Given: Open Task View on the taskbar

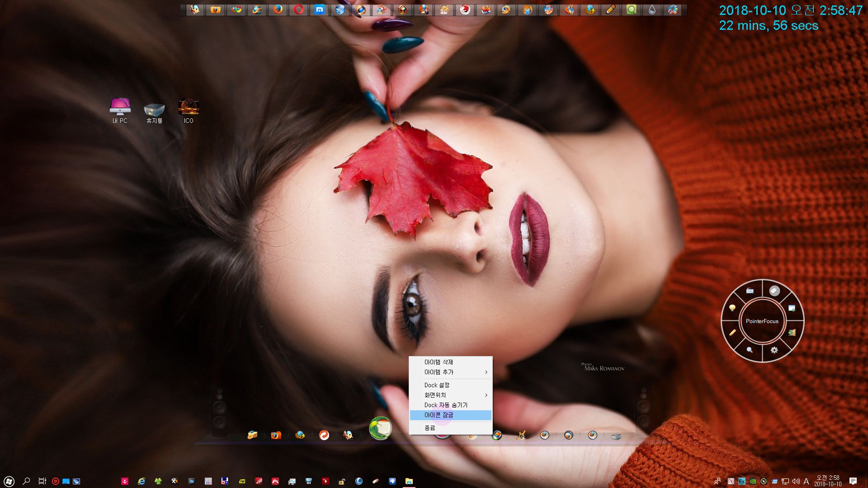Looking at the screenshot, I should 42,481.
